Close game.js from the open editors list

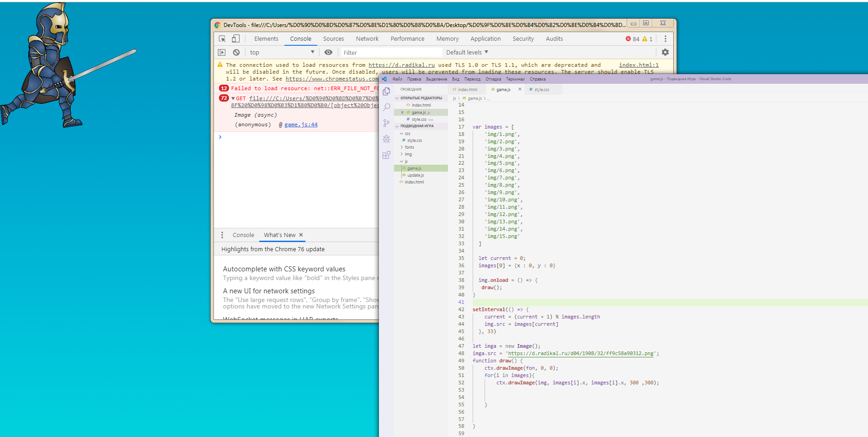(402, 113)
